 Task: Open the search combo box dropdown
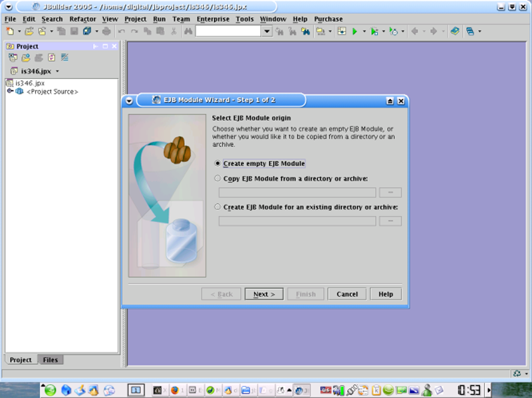click(267, 31)
